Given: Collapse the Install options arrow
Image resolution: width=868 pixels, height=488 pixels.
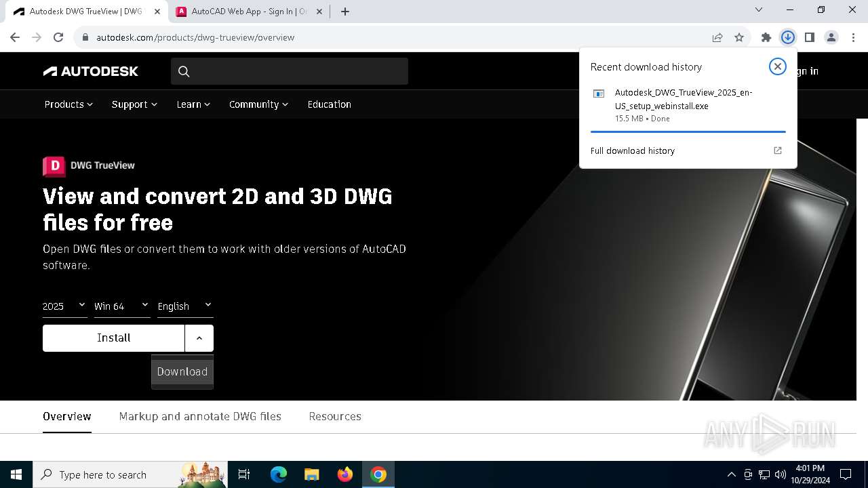Looking at the screenshot, I should (x=199, y=338).
